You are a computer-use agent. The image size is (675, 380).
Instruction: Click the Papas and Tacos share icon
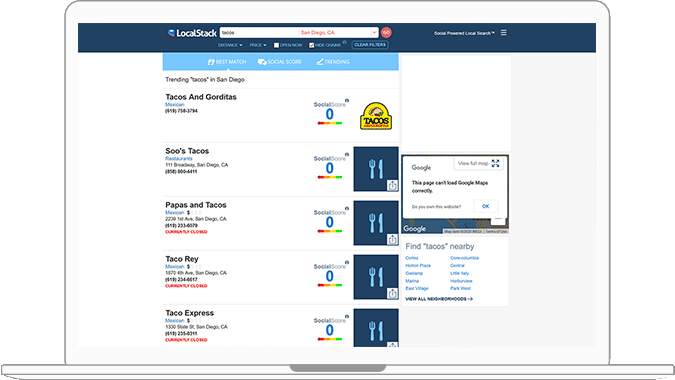[393, 240]
